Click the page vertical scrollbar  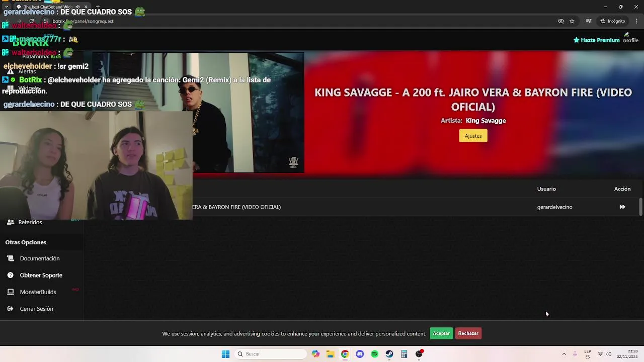640,207
